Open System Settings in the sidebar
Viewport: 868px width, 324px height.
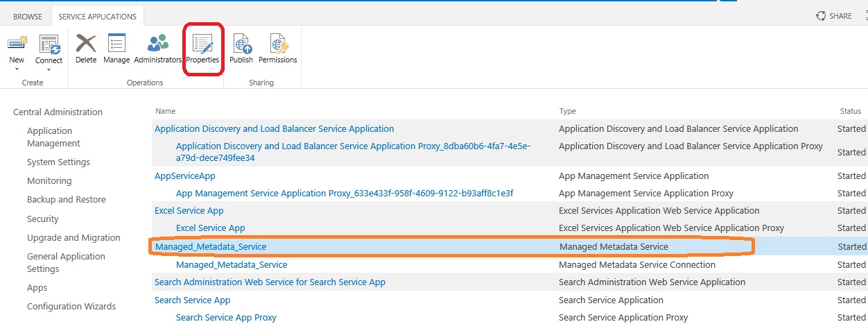(x=58, y=162)
